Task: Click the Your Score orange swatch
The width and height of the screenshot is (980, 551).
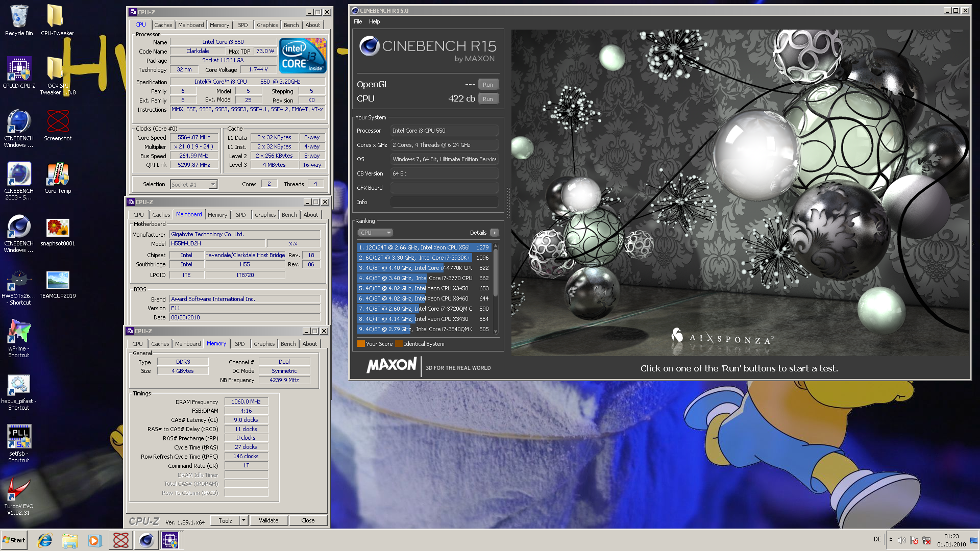Action: [361, 344]
